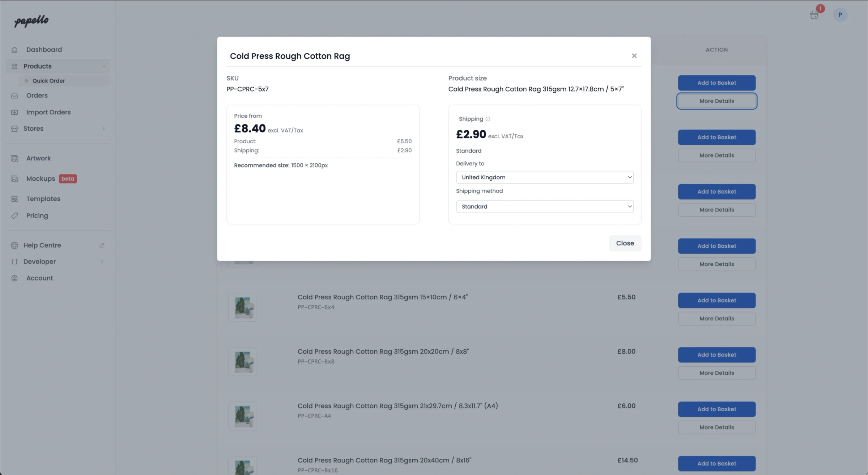Viewport: 868px width, 475px height.
Task: View the Pricing page
Action: [37, 215]
